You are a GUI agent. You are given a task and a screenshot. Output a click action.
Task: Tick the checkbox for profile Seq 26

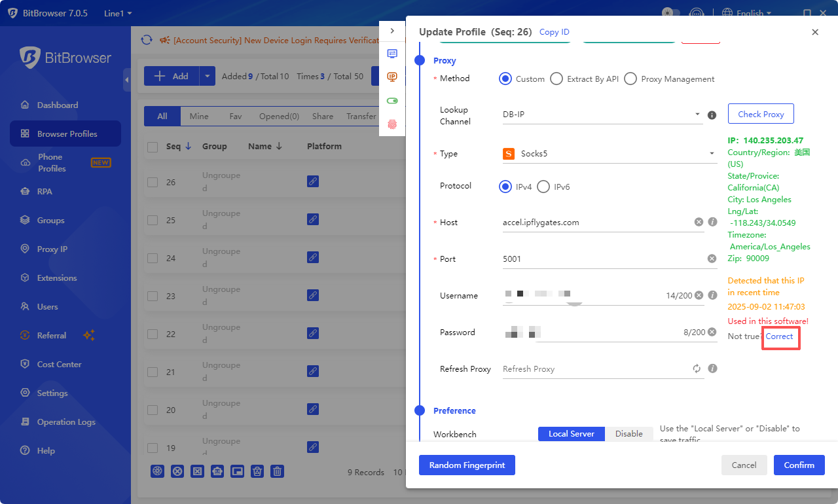point(153,182)
